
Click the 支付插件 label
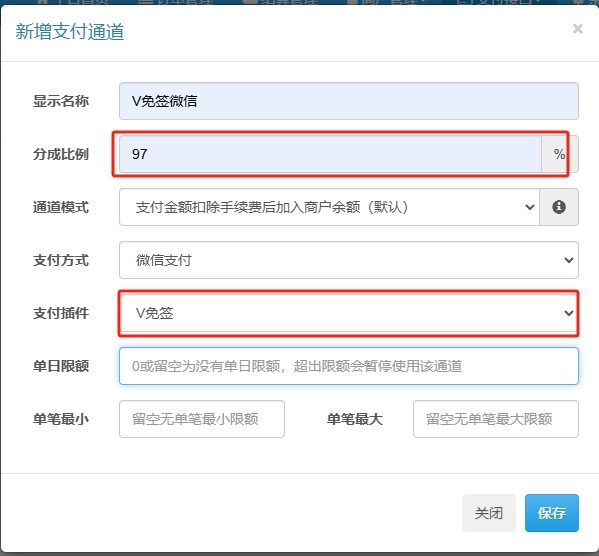coord(61,313)
